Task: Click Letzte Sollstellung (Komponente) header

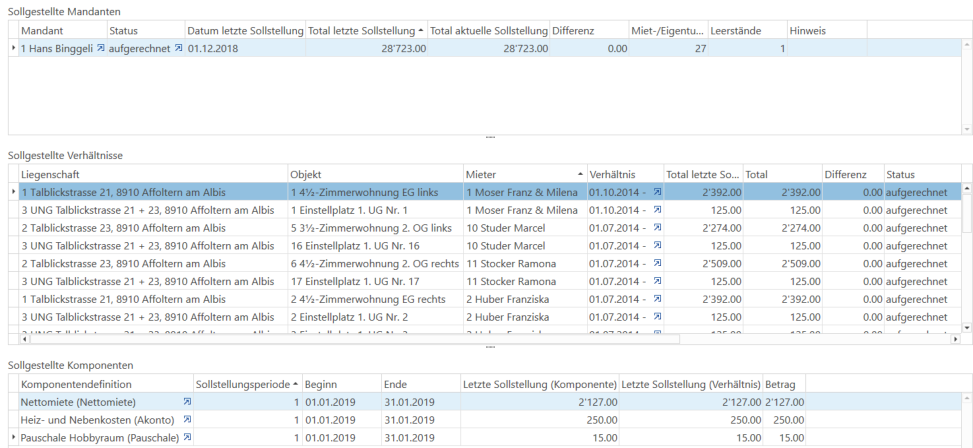Action: pyautogui.click(x=539, y=384)
